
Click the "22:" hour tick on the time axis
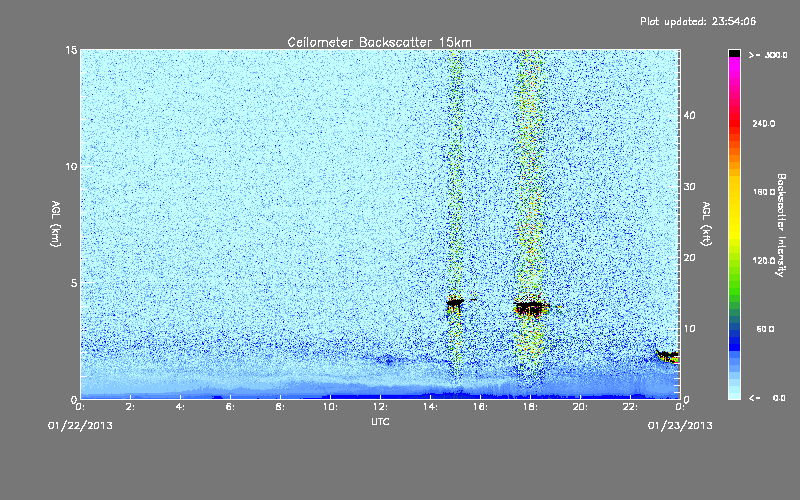pos(630,407)
